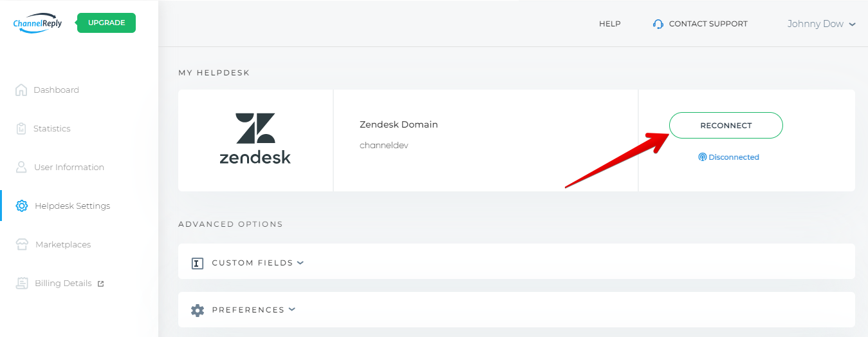The height and width of the screenshot is (337, 868).
Task: Open the Johnny Dow account dropdown
Action: click(x=821, y=24)
